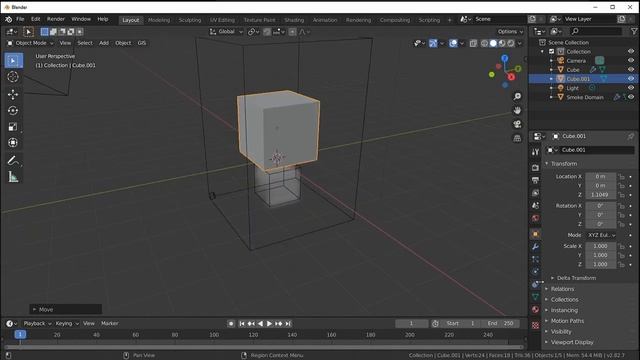640x360 pixels.
Task: Click the End frame 250 field
Action: coord(500,324)
